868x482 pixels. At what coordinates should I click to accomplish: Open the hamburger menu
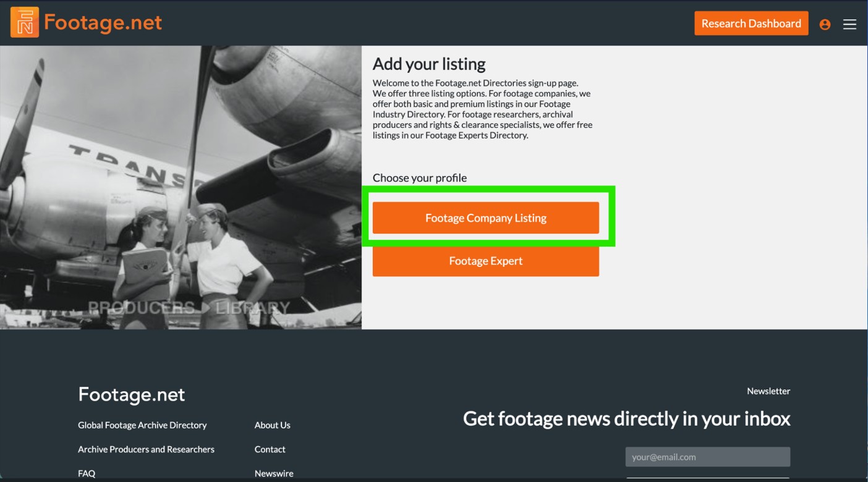849,24
